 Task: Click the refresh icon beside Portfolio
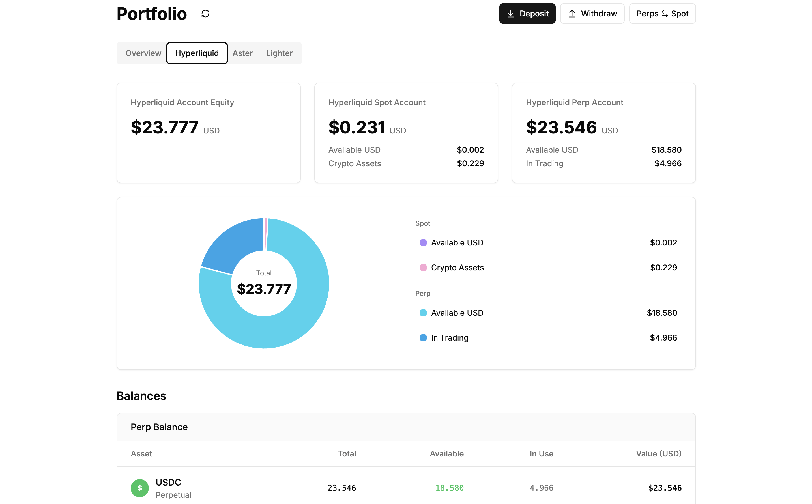[x=205, y=14]
